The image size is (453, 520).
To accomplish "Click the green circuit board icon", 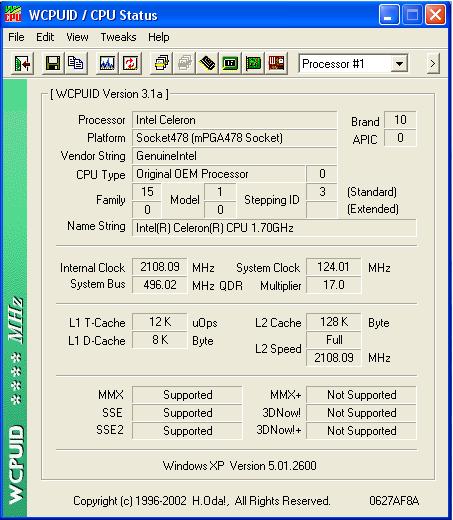I will (253, 63).
